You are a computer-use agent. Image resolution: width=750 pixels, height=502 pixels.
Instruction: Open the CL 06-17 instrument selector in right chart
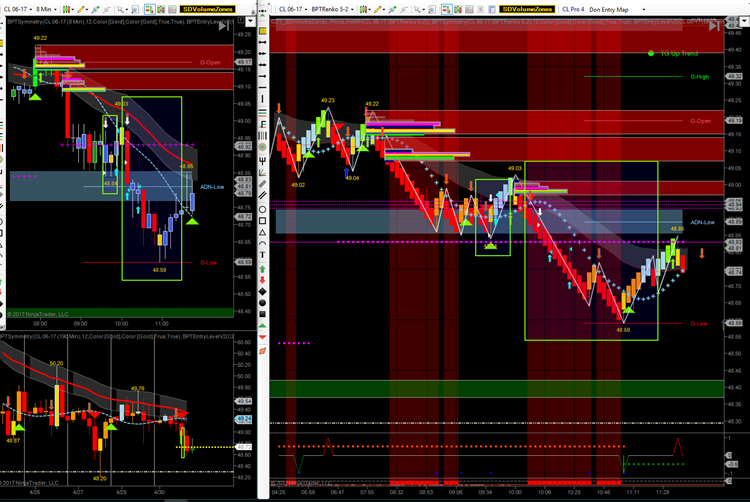(293, 9)
